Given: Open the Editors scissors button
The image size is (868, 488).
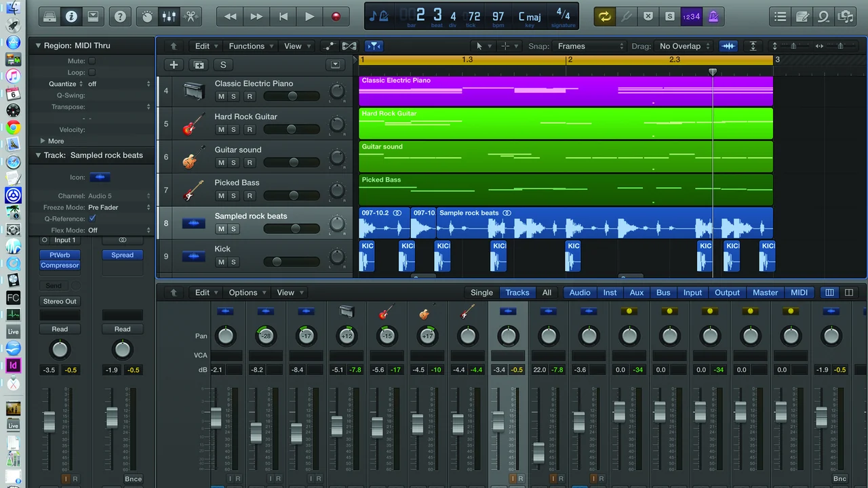Looking at the screenshot, I should click(191, 16).
